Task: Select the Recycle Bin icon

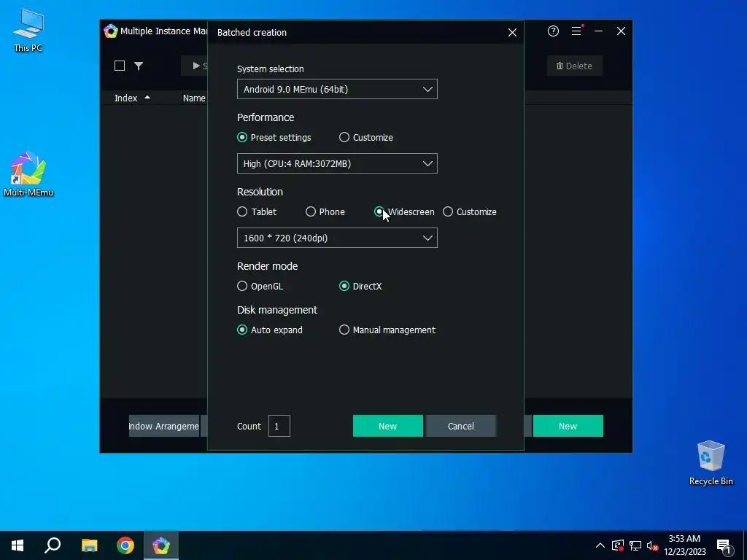Action: click(x=711, y=463)
